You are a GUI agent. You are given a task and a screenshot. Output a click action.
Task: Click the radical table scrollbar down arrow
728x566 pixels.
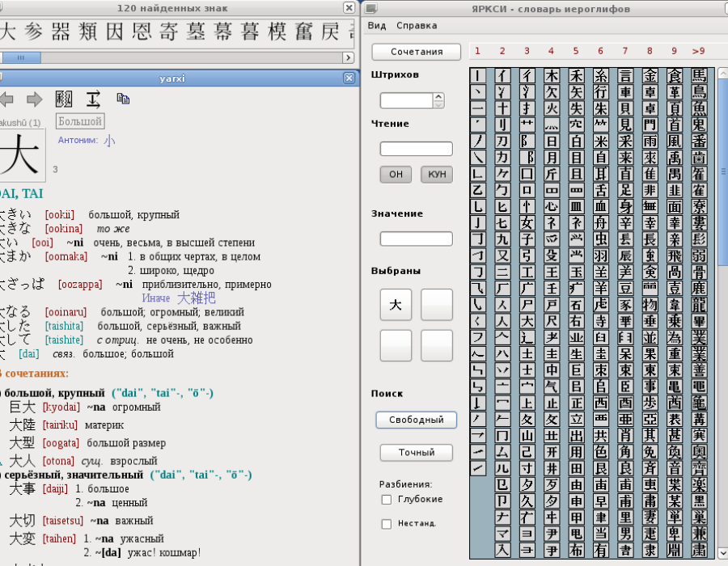point(723,554)
